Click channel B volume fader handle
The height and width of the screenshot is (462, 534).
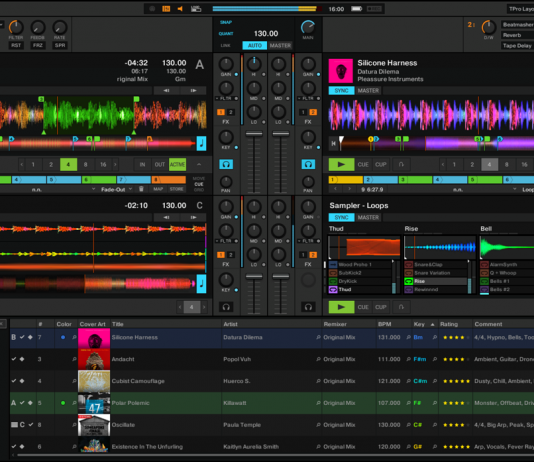[x=281, y=134]
